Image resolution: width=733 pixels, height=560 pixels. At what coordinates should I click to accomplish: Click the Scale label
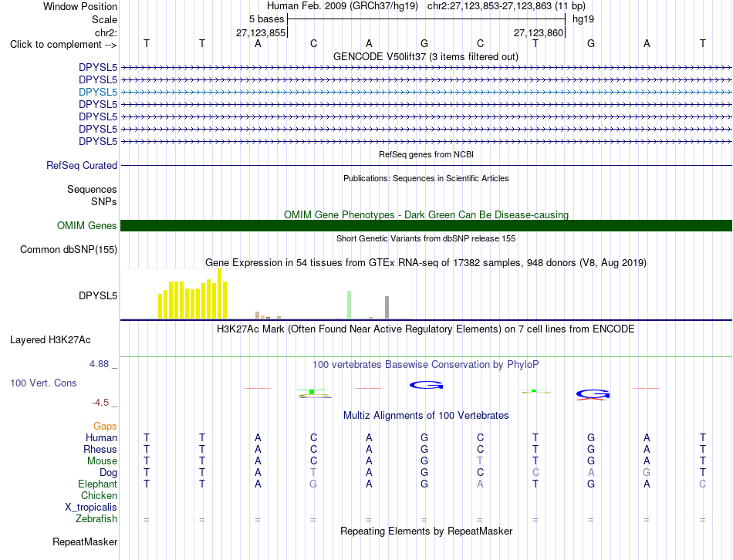104,19
